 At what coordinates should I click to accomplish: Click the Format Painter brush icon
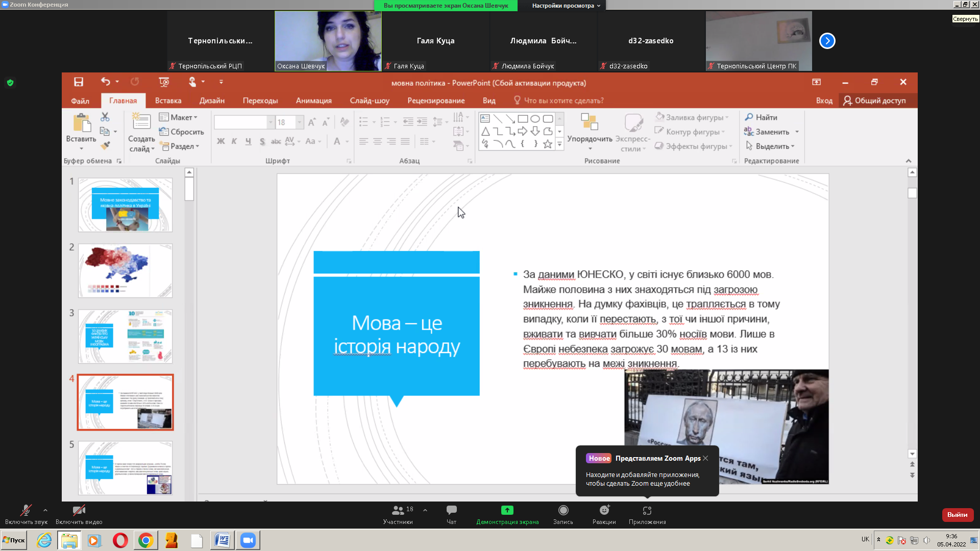(x=105, y=146)
